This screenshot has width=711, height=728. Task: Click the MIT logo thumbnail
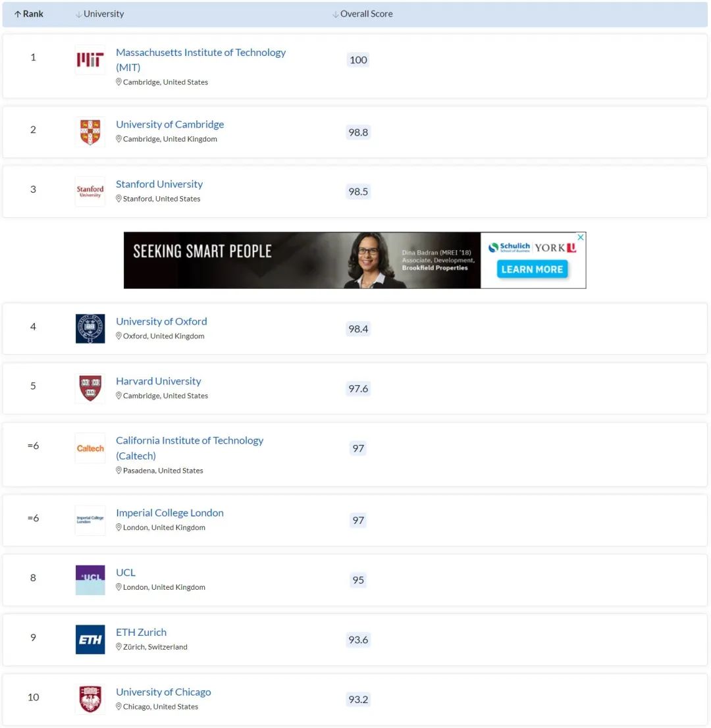(x=90, y=59)
